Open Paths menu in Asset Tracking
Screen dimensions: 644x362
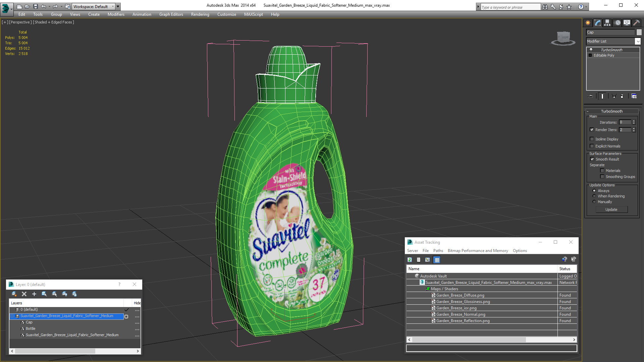438,251
